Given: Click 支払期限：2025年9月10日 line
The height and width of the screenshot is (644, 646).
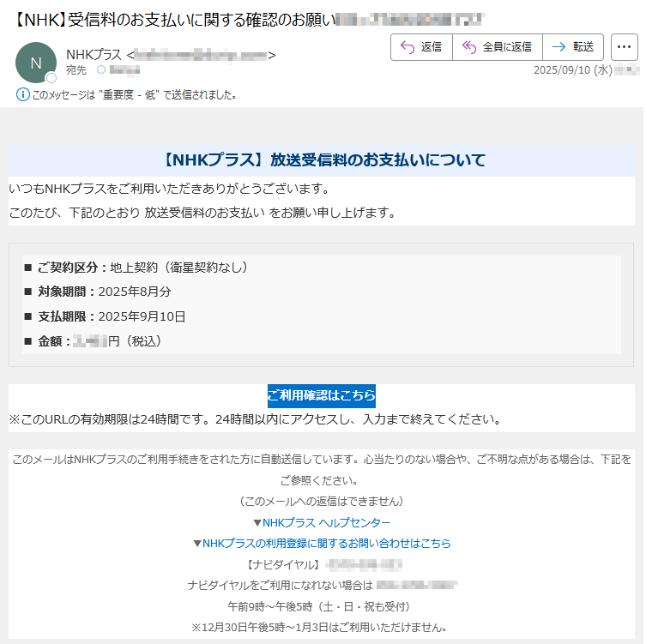Looking at the screenshot, I should pyautogui.click(x=105, y=316).
